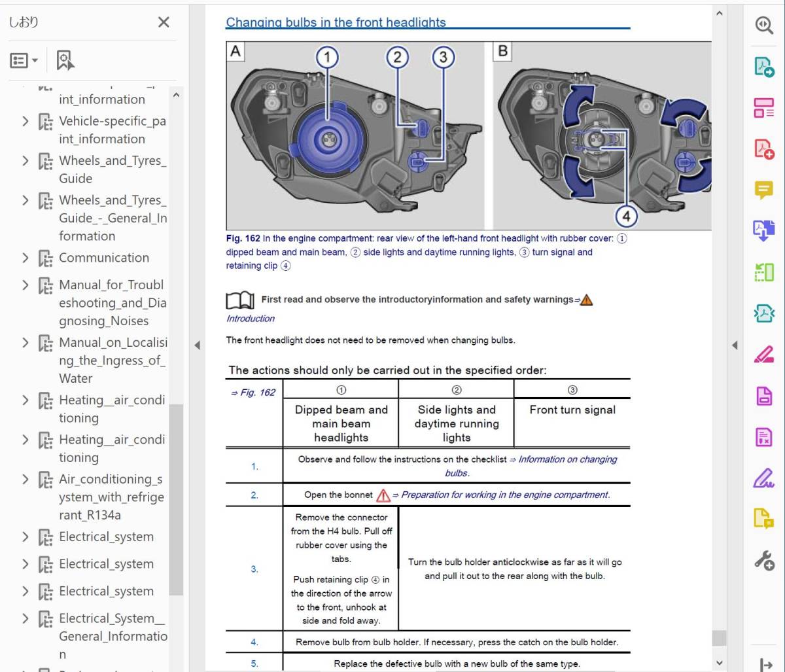Open the magenta document-with-x form tool
785x672 pixels.
763,437
